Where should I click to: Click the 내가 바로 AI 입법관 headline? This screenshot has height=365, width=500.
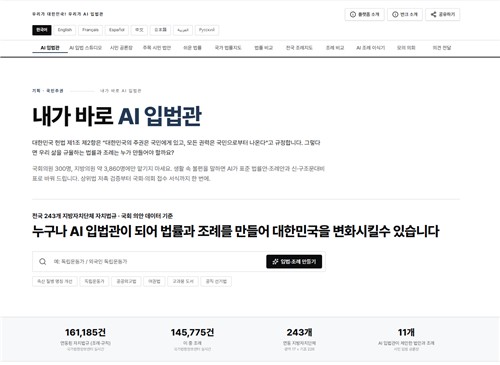pyautogui.click(x=117, y=116)
